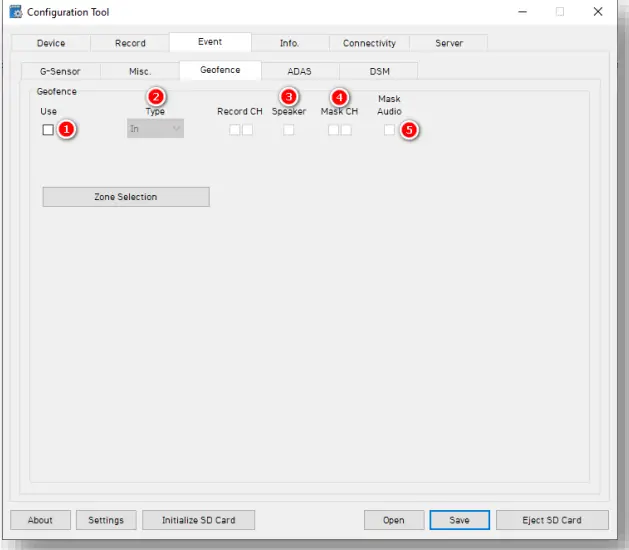This screenshot has height=550, width=629.
Task: Toggle the second Mask CH checkbox
Action: click(346, 130)
